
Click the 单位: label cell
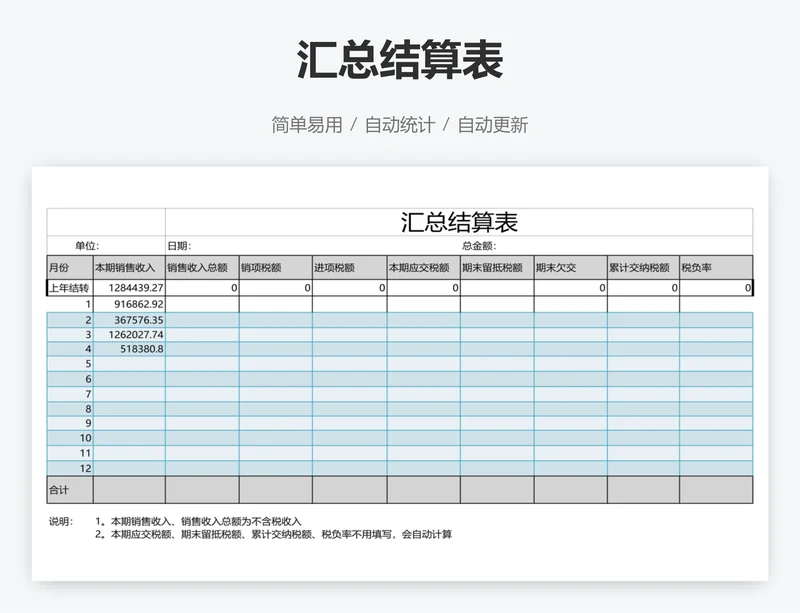[x=87, y=246]
